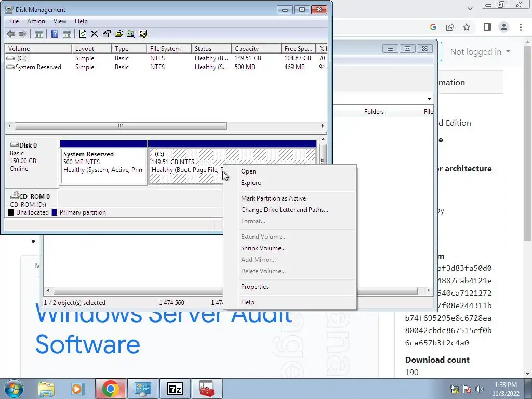Open Windows Explorer from the taskbar
This screenshot has height=399, width=532.
(x=46, y=389)
